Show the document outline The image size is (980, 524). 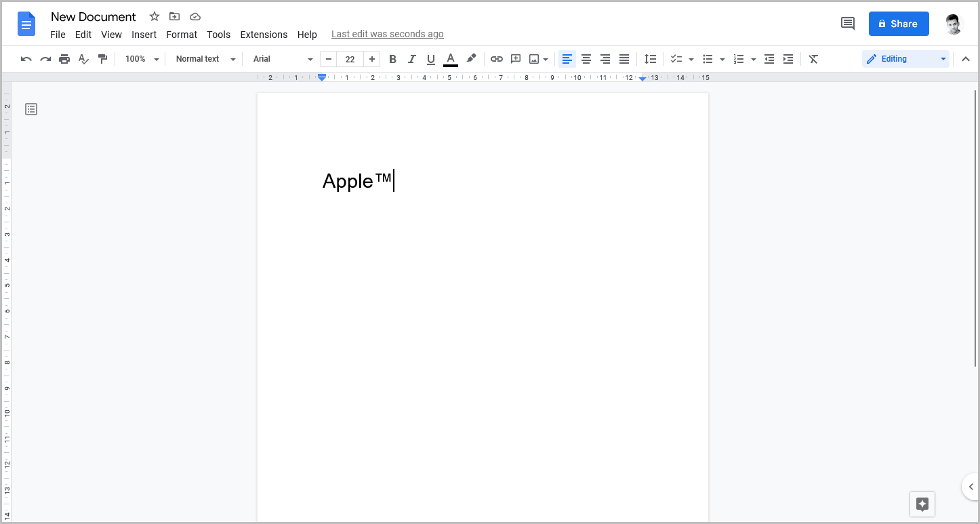point(31,109)
